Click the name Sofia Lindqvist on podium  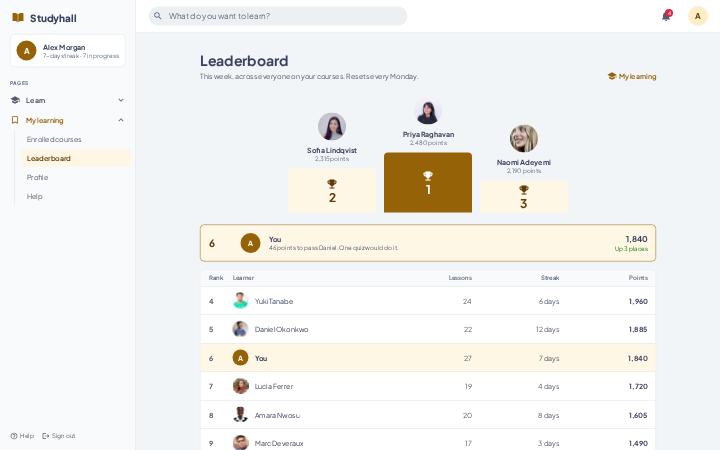pyautogui.click(x=332, y=151)
